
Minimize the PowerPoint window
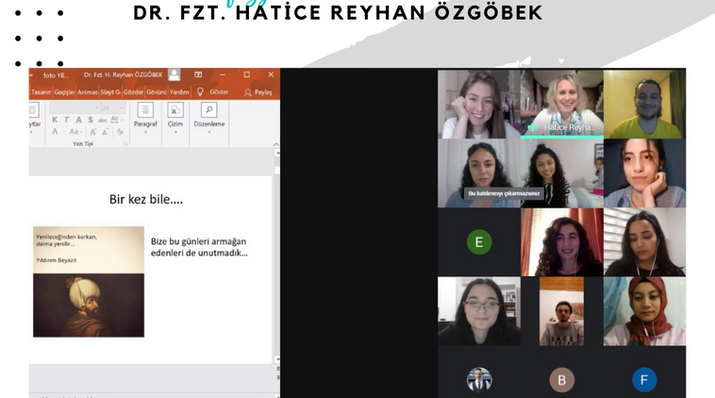coord(223,75)
